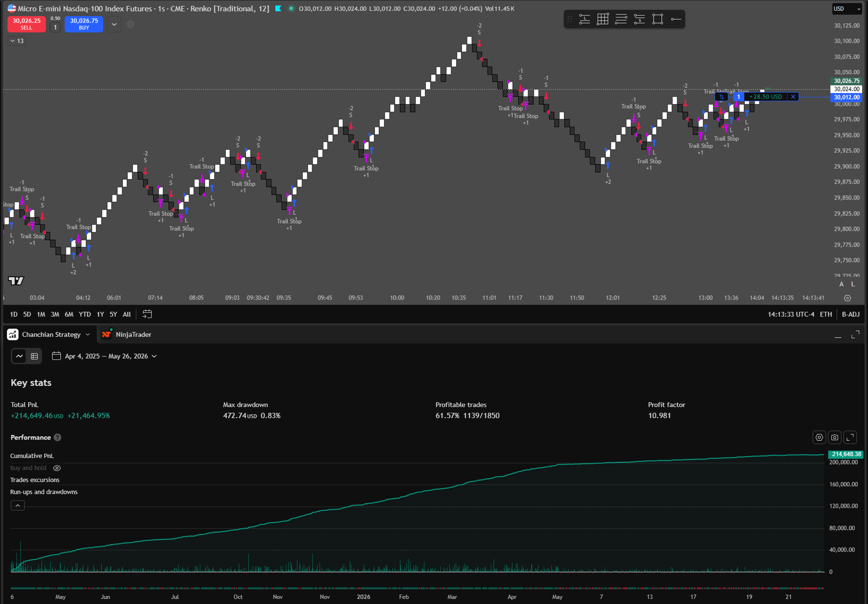Viewport: 868px width, 604px height.
Task: Expand Performance chart to fullscreen
Action: 850,437
